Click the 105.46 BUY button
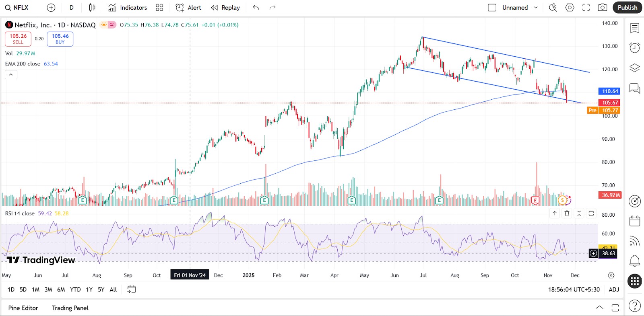644x316 pixels. [x=60, y=39]
